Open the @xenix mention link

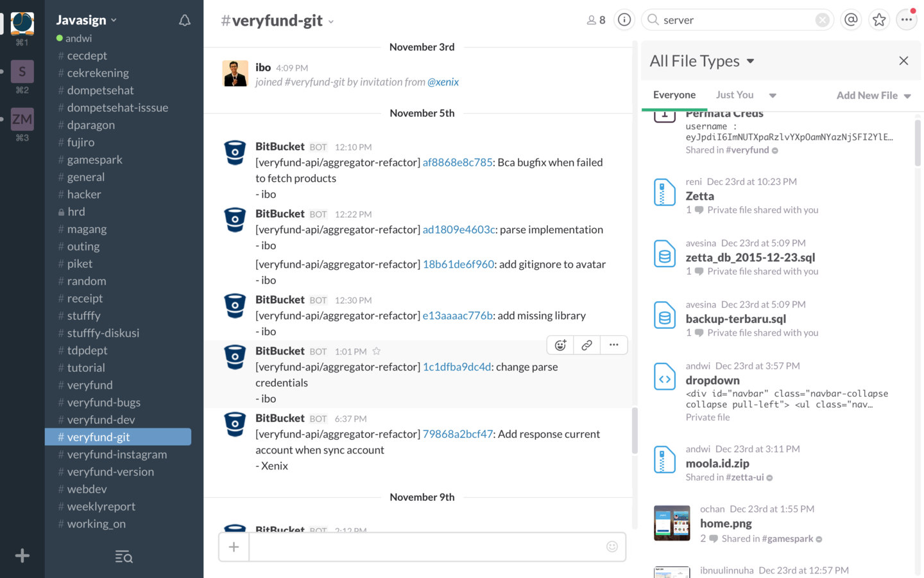443,82
